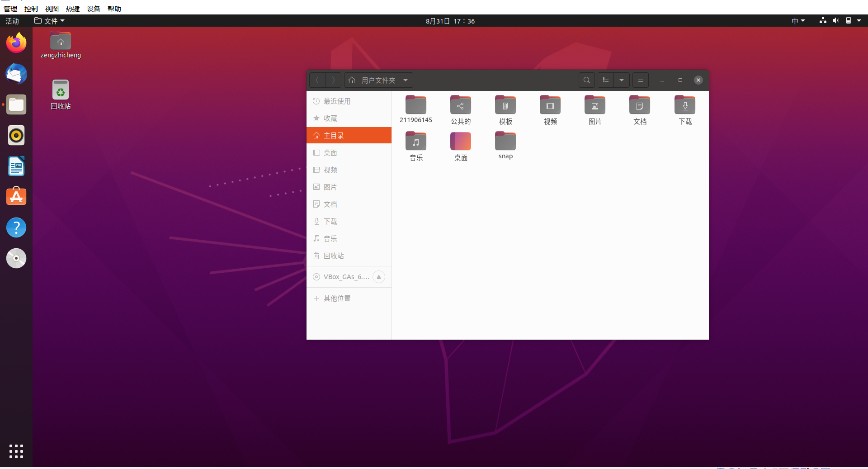Screen dimensions: 868x469
Task: Select the 文档 folder in main pane
Action: [x=640, y=110]
